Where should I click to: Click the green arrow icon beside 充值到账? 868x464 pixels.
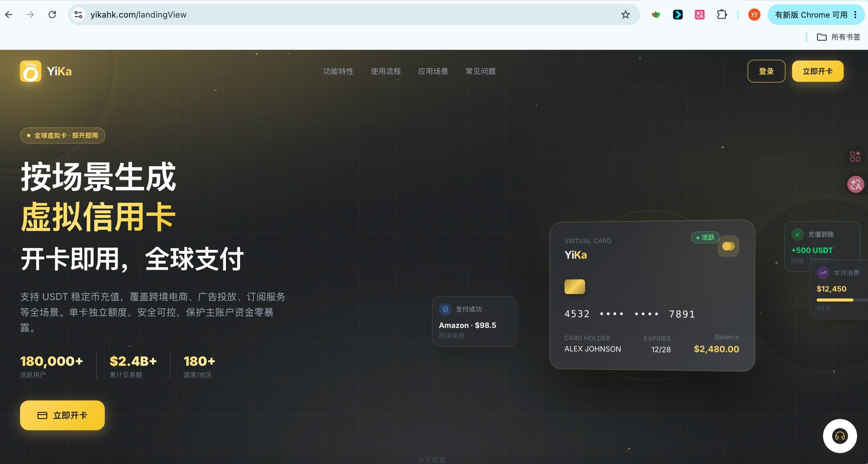[x=797, y=234]
